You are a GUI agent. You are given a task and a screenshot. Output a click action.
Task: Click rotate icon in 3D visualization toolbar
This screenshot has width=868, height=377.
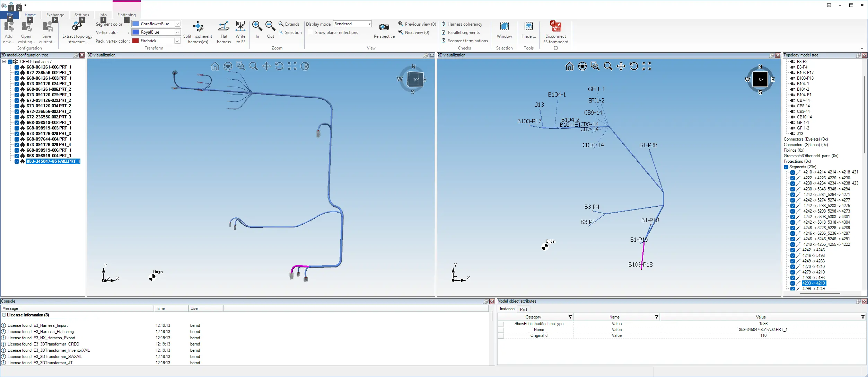coord(279,66)
